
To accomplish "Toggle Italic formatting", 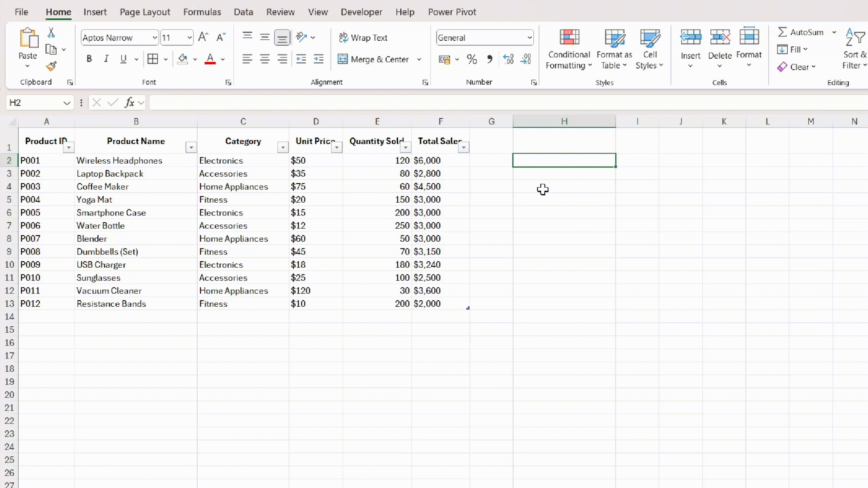I will click(106, 59).
